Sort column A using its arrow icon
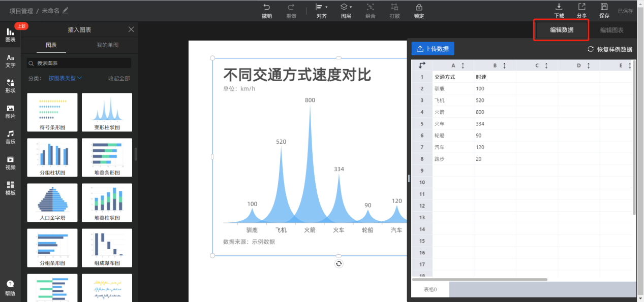This screenshot has width=644, height=302. point(463,65)
